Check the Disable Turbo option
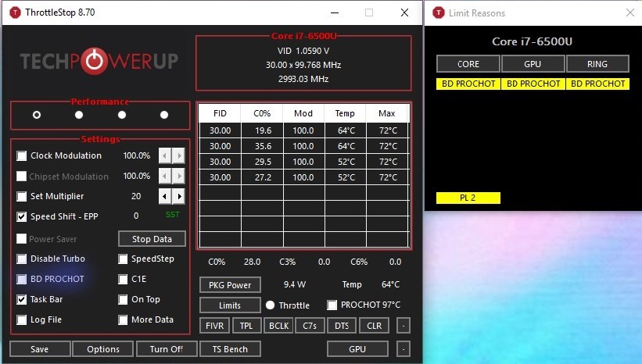Viewport: 642px width, 364px height. pos(21,259)
